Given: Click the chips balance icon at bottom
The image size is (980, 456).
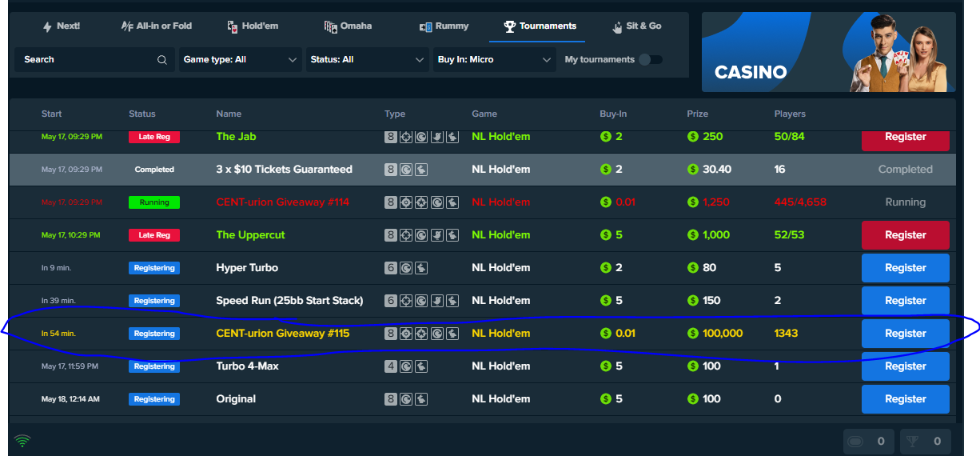Looking at the screenshot, I should [x=855, y=441].
